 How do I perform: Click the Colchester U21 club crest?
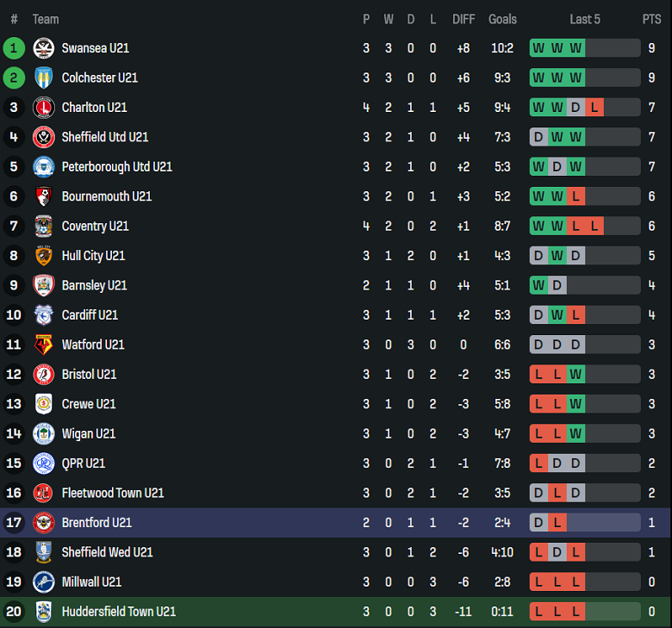pos(43,78)
